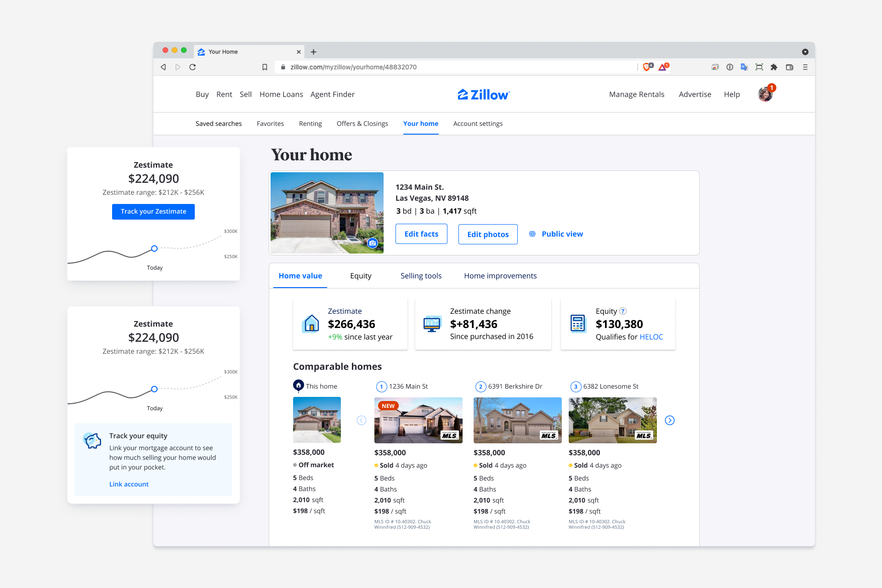Screen dimensions: 882x588
Task: Click the Zestimate change monitor icon
Action: pyautogui.click(x=432, y=324)
